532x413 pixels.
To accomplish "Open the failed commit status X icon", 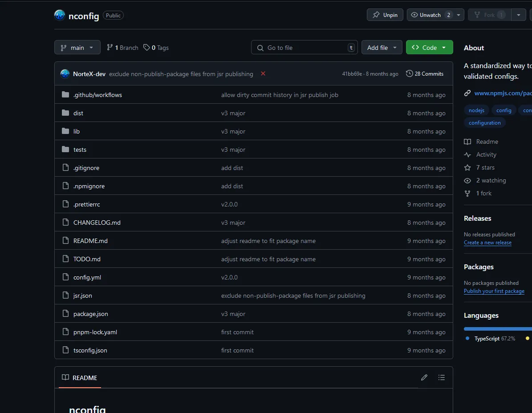I will 263,73.
